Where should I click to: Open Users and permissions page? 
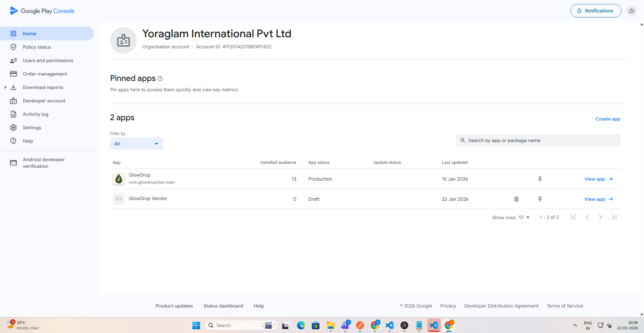click(48, 60)
